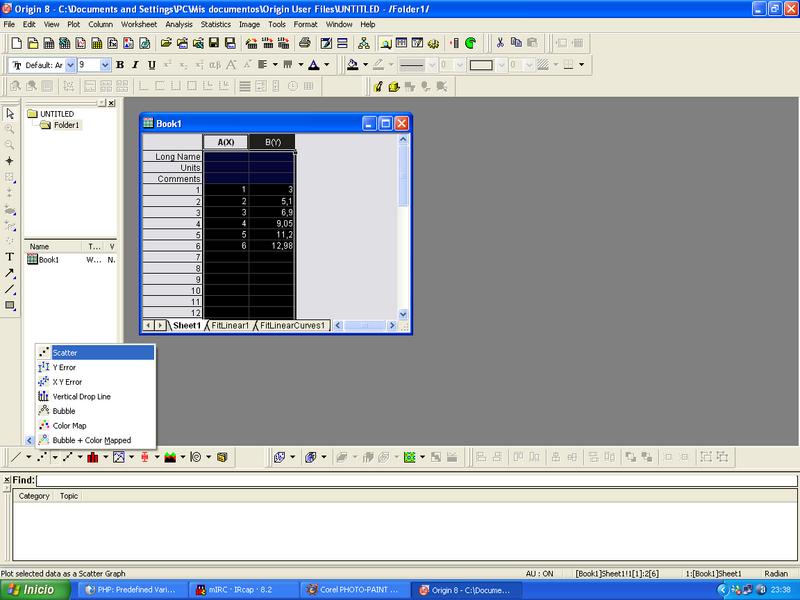
Task: Click the Print icon in toolbar
Action: (305, 43)
